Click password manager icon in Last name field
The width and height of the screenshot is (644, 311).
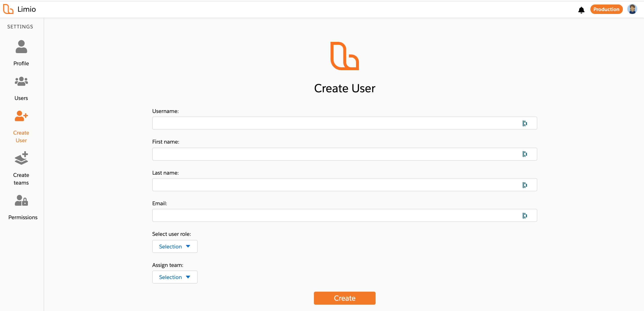524,185
